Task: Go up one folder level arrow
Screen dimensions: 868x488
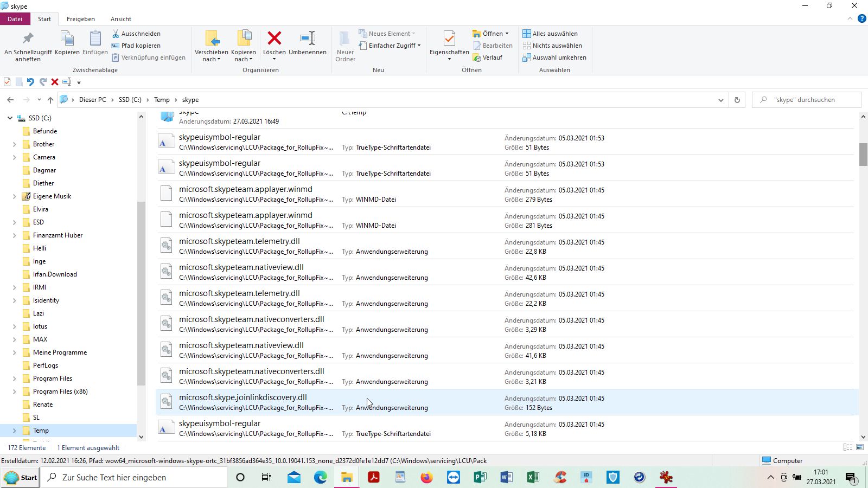Action: tap(50, 100)
